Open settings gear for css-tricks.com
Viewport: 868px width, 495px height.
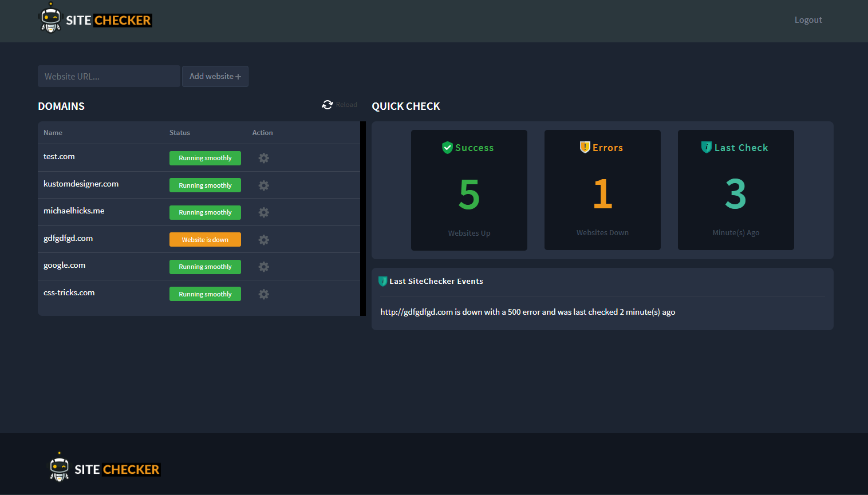263,294
